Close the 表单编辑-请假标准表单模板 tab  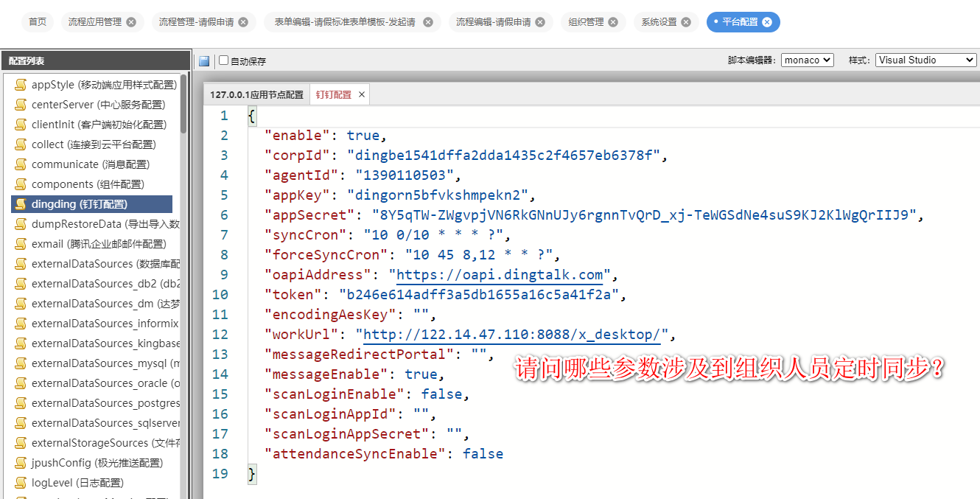(x=428, y=22)
